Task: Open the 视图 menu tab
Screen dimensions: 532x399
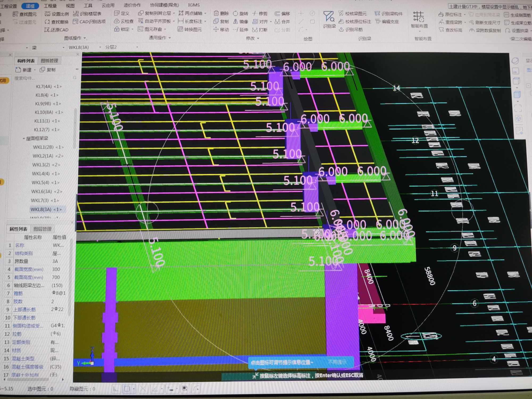Action: [x=70, y=6]
